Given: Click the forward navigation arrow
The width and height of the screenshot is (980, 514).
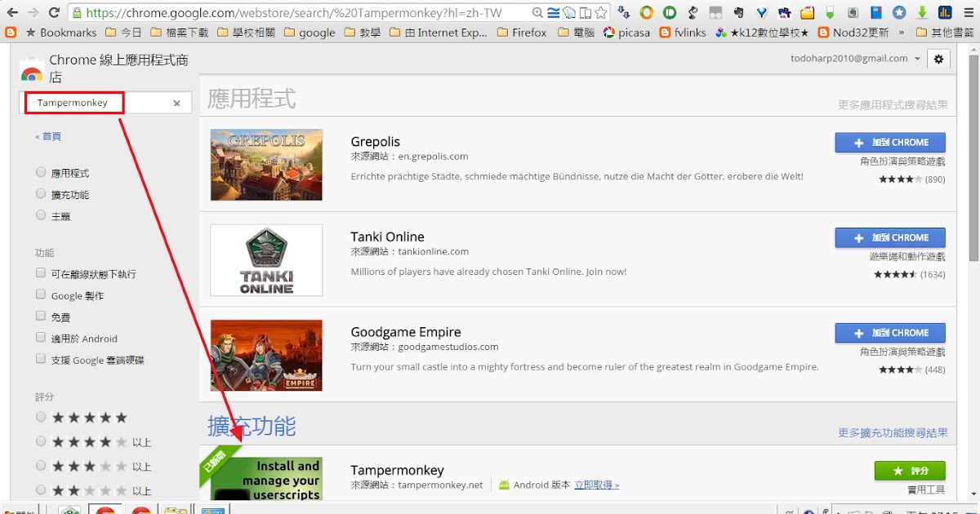Looking at the screenshot, I should 33,13.
